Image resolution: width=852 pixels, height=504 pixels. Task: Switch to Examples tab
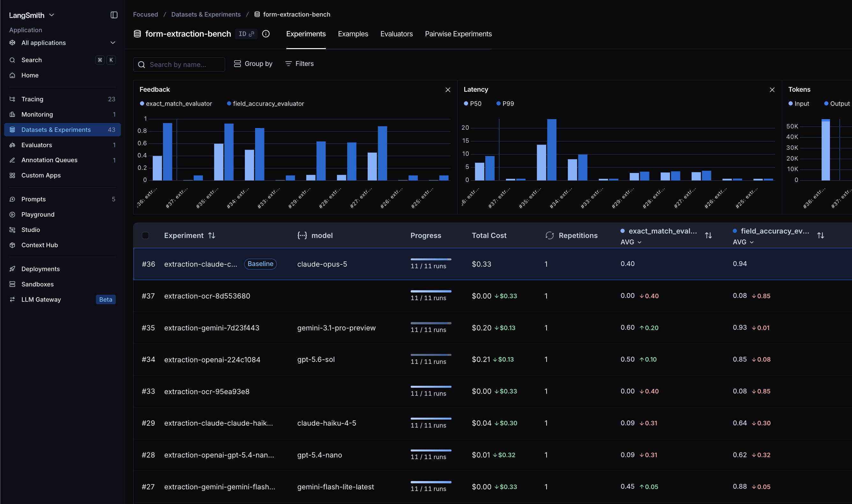(x=353, y=34)
